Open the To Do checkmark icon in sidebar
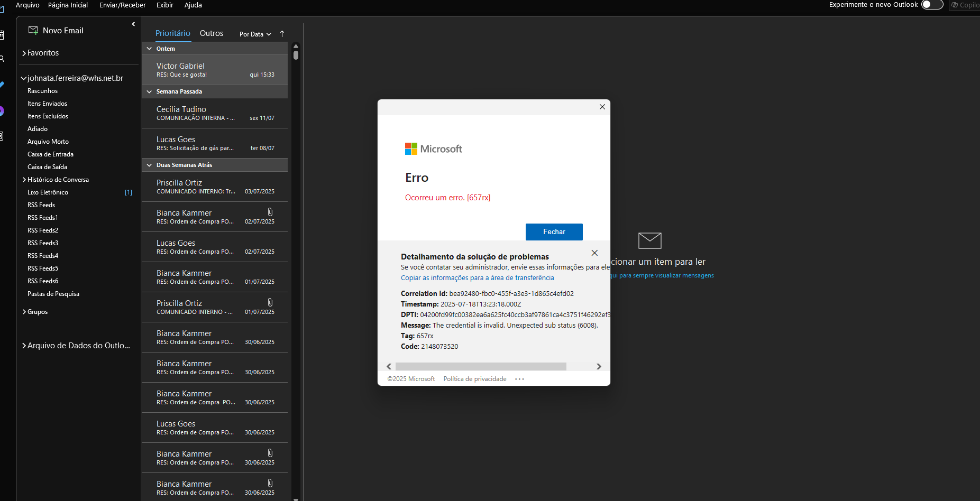Viewport: 980px width, 501px height. pyautogui.click(x=2, y=85)
